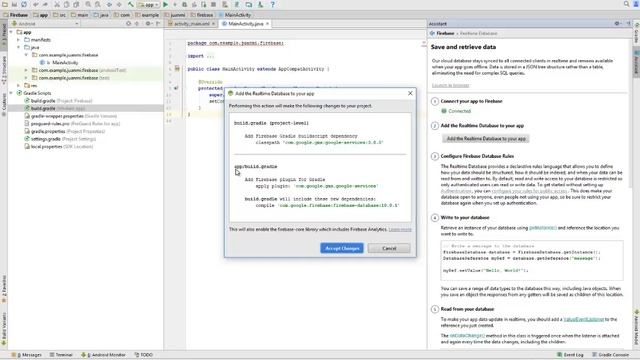The image size is (640, 360).
Task: Click the Launch in browser link
Action: click(x=451, y=85)
